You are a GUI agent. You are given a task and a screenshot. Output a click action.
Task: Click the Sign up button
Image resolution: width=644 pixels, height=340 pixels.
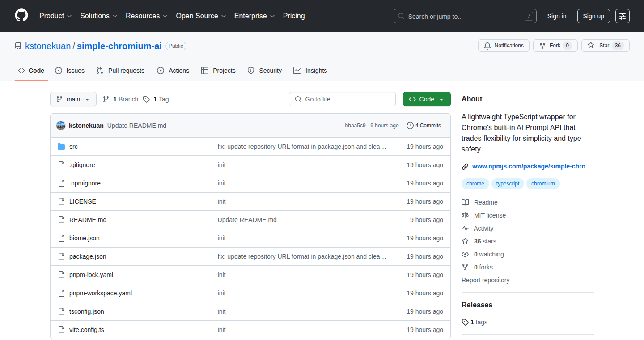click(x=593, y=16)
